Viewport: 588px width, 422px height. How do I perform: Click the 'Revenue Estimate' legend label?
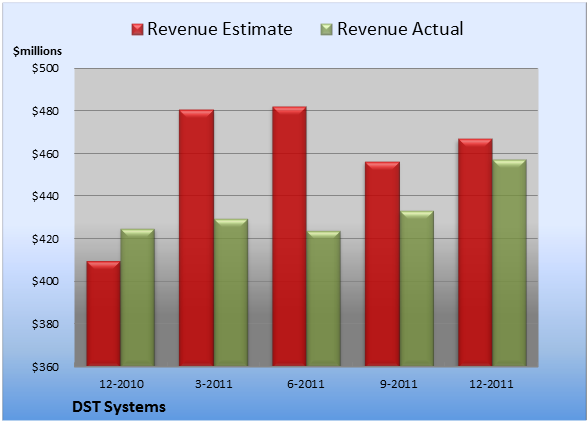(x=220, y=29)
